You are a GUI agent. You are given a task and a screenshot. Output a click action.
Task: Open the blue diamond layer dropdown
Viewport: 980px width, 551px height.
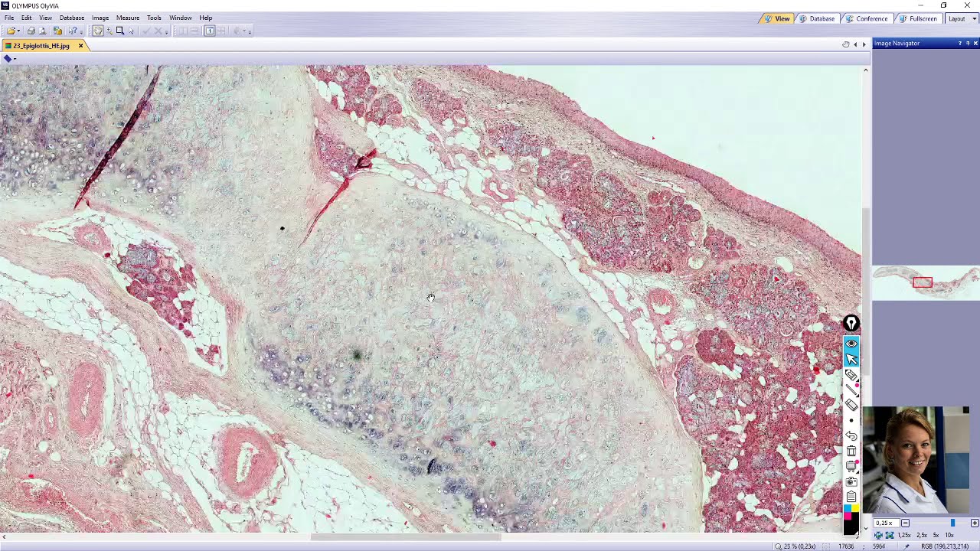[9, 59]
